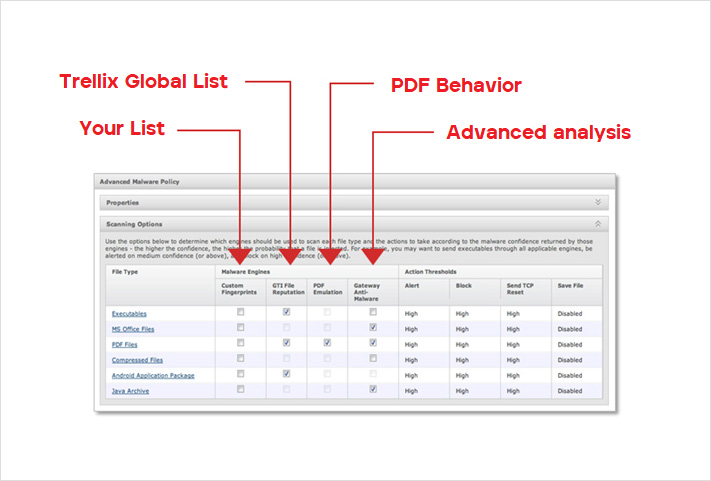Uncheck GTI File Reputation for Executables

click(286, 312)
